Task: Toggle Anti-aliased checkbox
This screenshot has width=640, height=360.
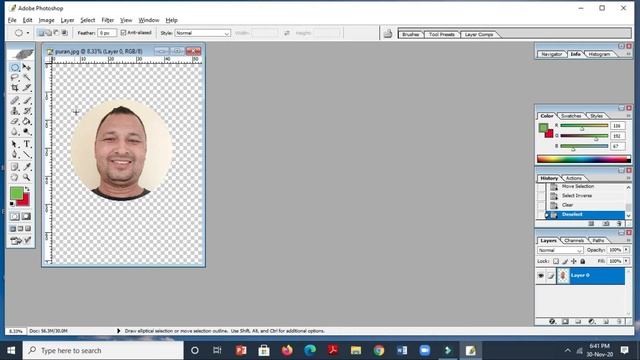Action: click(x=123, y=33)
